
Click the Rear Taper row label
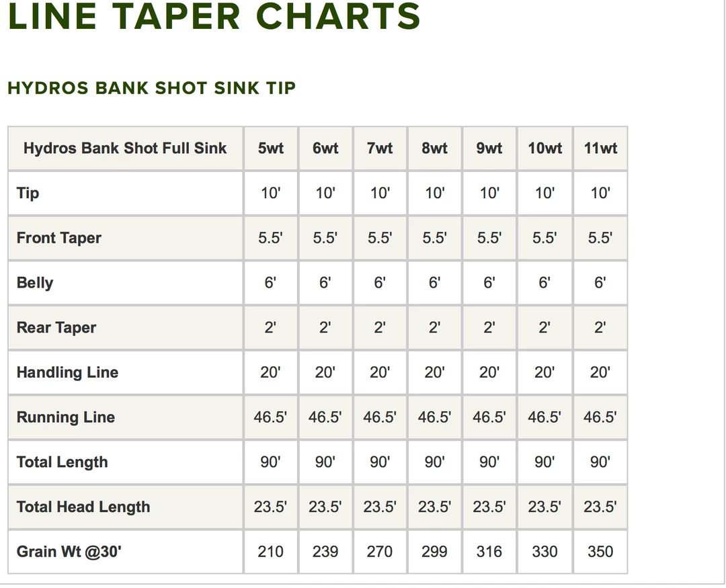pos(56,328)
